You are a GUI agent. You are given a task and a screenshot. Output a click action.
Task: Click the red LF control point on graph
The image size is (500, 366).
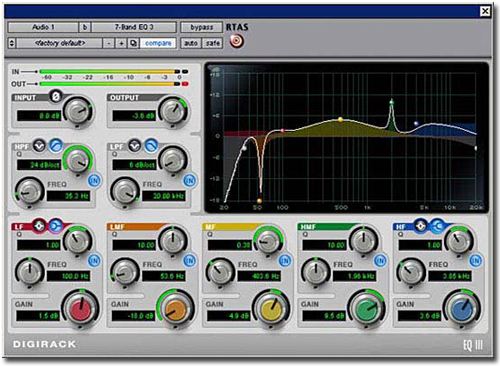(x=282, y=130)
